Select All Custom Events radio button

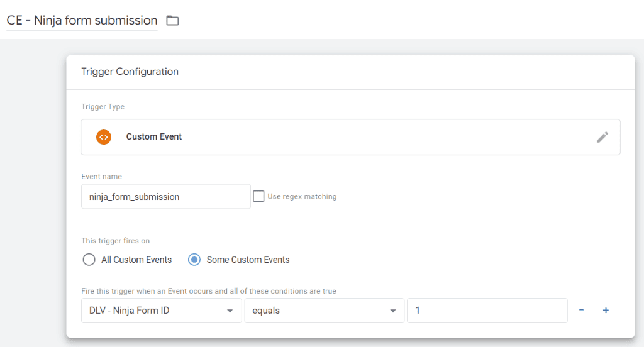[x=89, y=260]
